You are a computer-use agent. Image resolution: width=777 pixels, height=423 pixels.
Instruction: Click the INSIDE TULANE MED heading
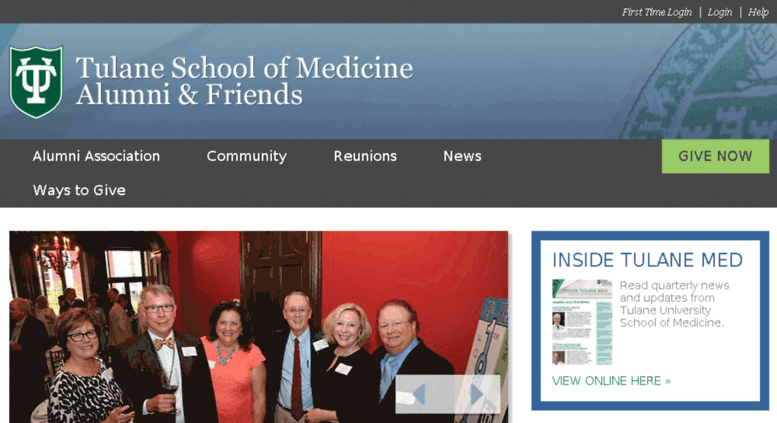coord(647,260)
